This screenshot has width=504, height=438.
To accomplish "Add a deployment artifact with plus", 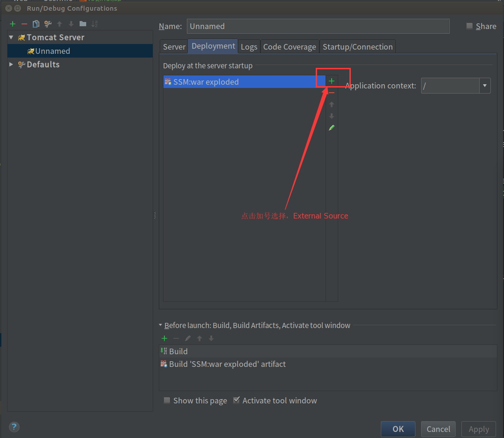I will [x=332, y=81].
